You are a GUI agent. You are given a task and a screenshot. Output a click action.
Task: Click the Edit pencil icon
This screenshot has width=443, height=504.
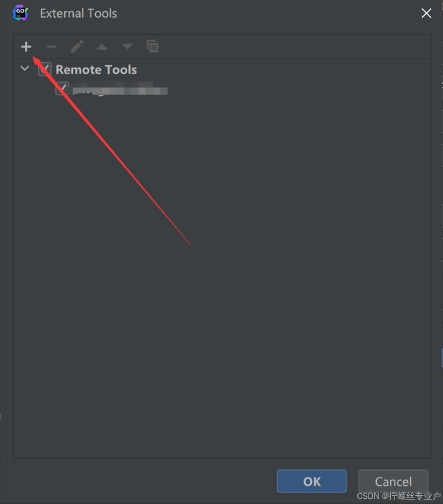tap(77, 47)
